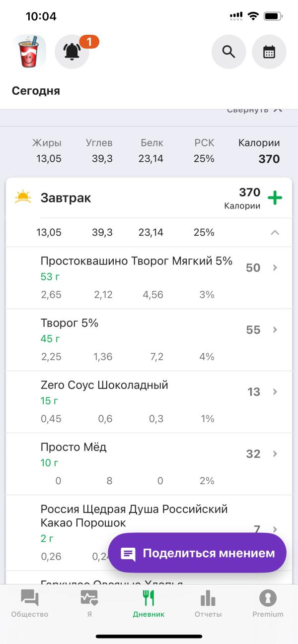Open the Отчеты tab
This screenshot has width=298, height=644.
208,603
